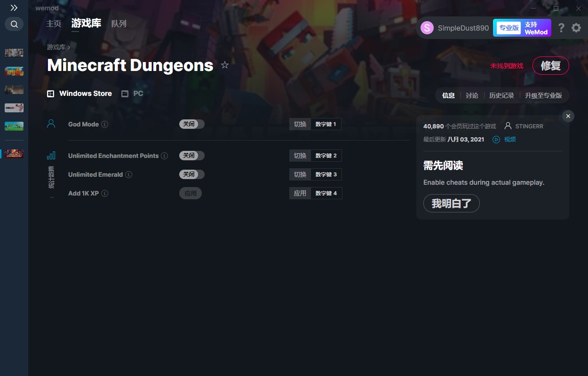Click the author person icon beside STINGERR
This screenshot has width=588, height=376.
pyautogui.click(x=508, y=126)
